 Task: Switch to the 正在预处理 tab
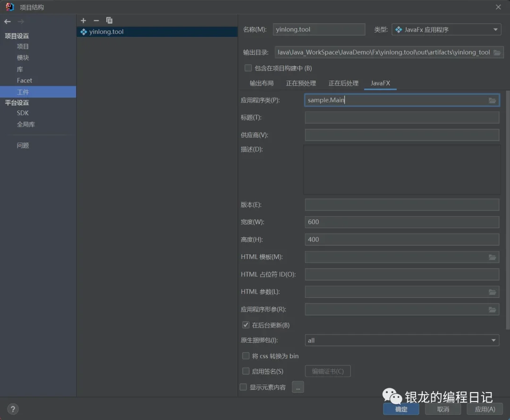tap(300, 83)
